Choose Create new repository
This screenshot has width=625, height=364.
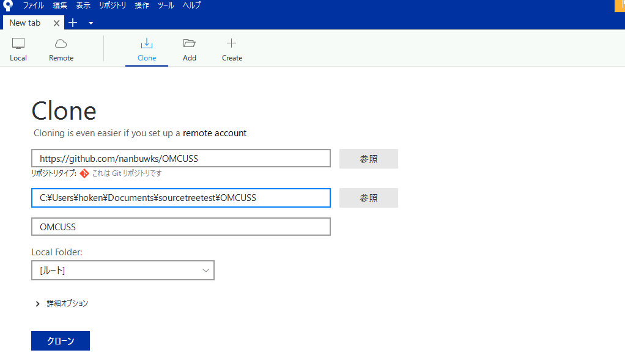tap(232, 49)
